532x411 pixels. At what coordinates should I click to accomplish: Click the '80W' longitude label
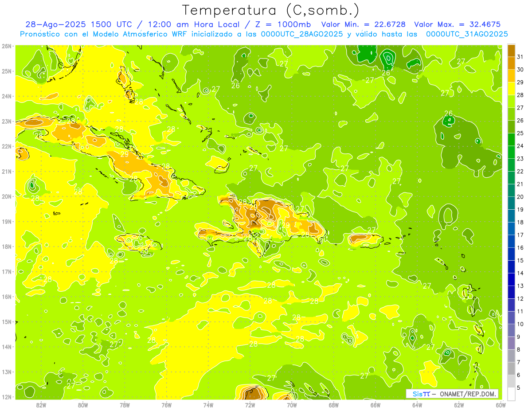(83, 405)
